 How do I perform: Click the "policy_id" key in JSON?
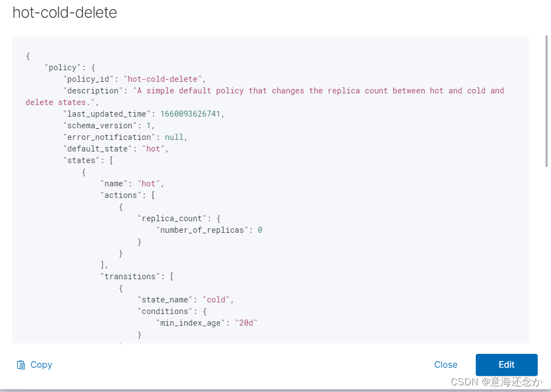coord(89,79)
